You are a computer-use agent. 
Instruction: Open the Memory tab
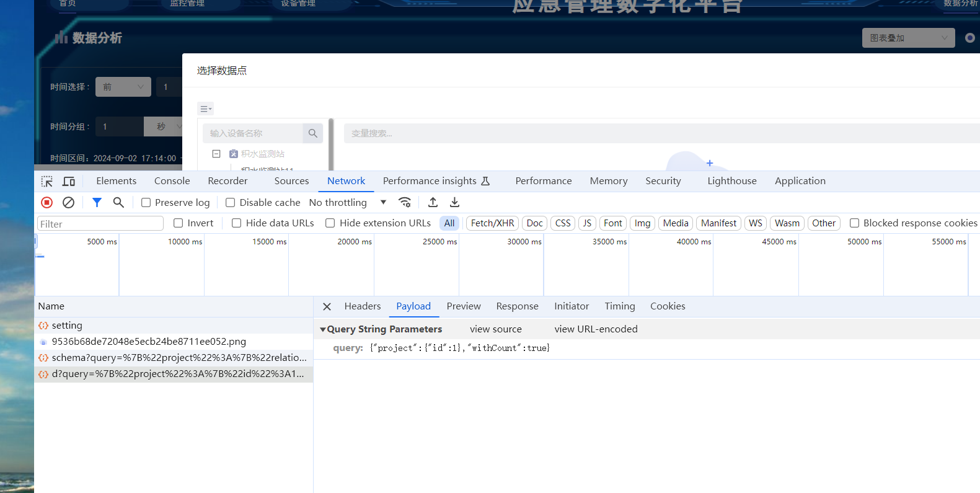click(609, 181)
